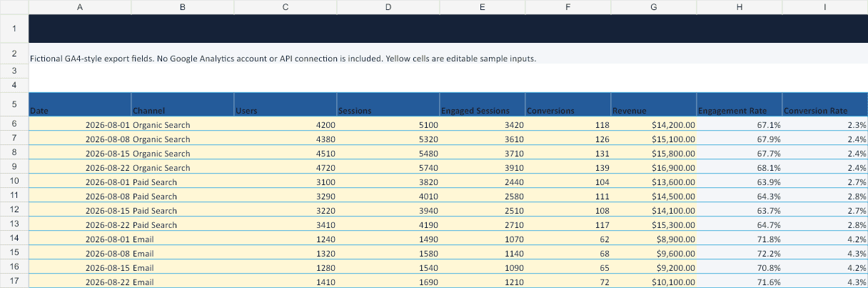The width and height of the screenshot is (868, 288).
Task: Select column F header
Action: [x=568, y=6]
